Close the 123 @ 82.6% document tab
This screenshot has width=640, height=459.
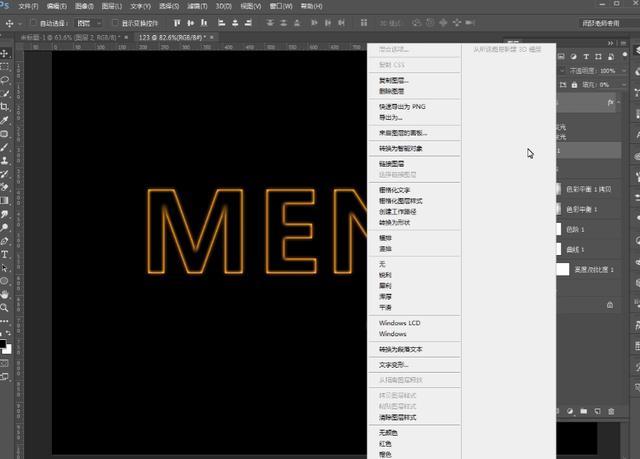pyautogui.click(x=212, y=37)
